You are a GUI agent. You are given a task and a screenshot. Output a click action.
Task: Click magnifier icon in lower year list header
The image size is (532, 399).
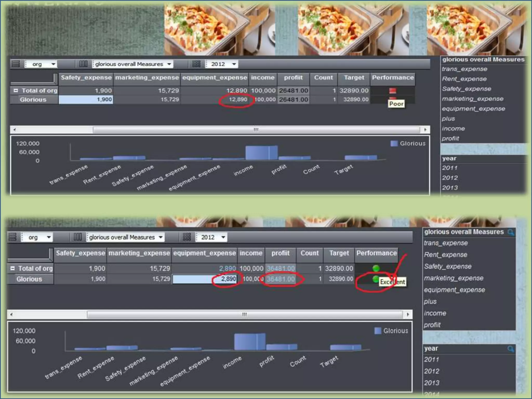click(x=510, y=349)
